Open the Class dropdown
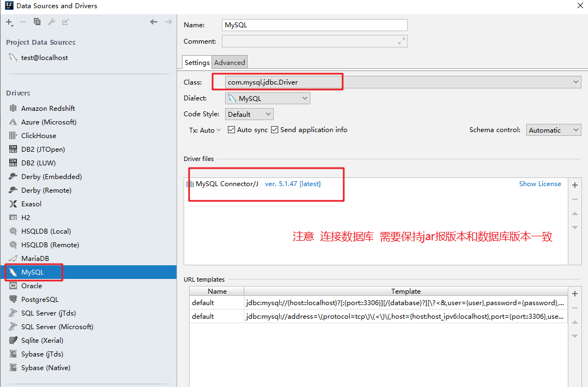This screenshot has height=387, width=588. [403, 82]
